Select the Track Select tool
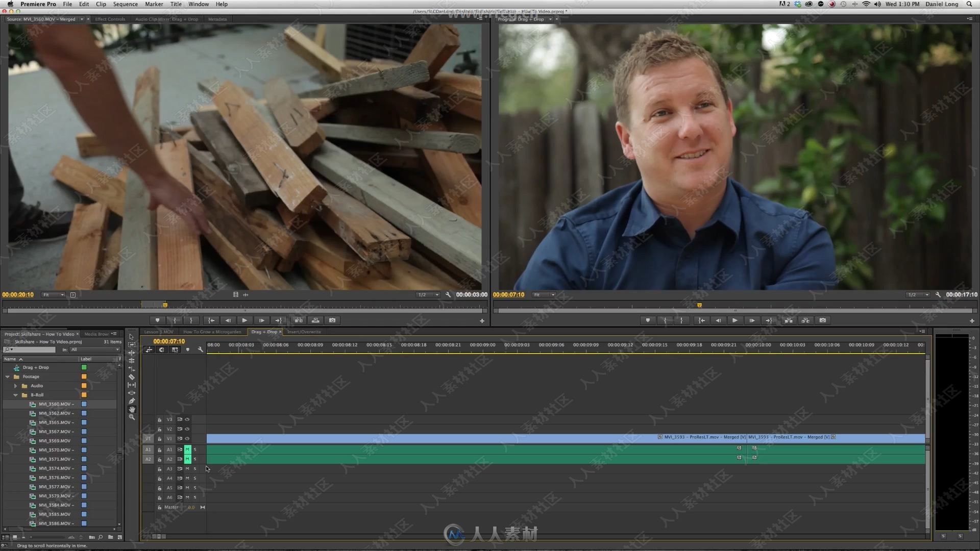The image size is (980, 551). pyautogui.click(x=131, y=344)
